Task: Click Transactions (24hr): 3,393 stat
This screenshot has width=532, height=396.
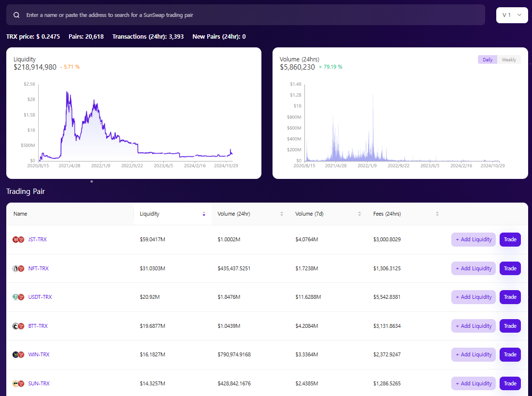Action: (148, 36)
